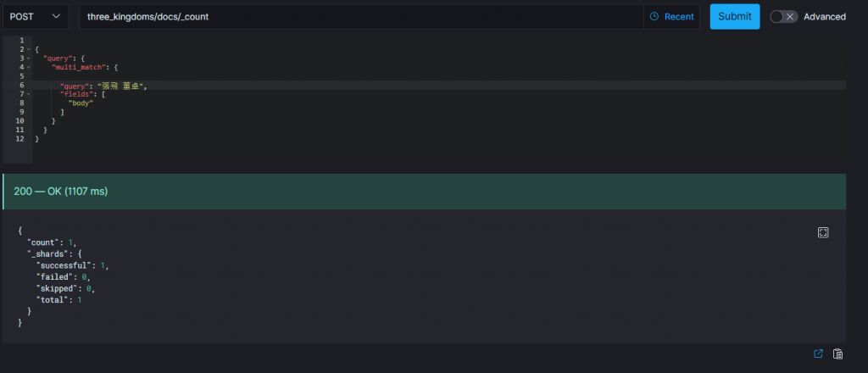The width and height of the screenshot is (868, 373).
Task: Click the "count" key in the response
Action: [42, 242]
